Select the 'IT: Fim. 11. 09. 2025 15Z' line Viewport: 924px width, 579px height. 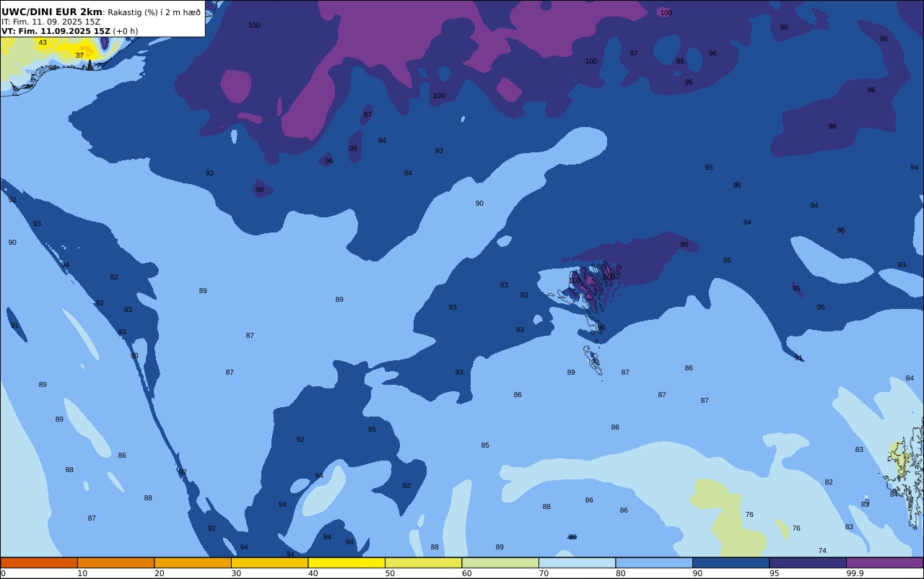point(51,22)
